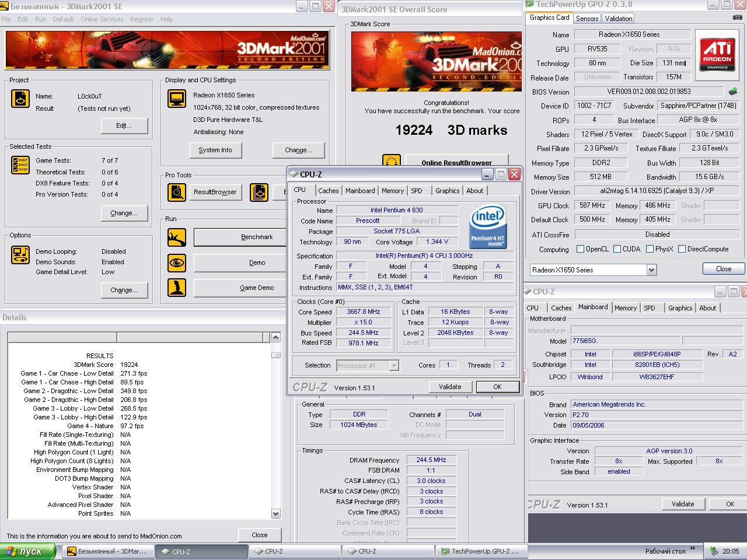Click the running-man icon beside Benchmark
The image size is (747, 560).
177,237
